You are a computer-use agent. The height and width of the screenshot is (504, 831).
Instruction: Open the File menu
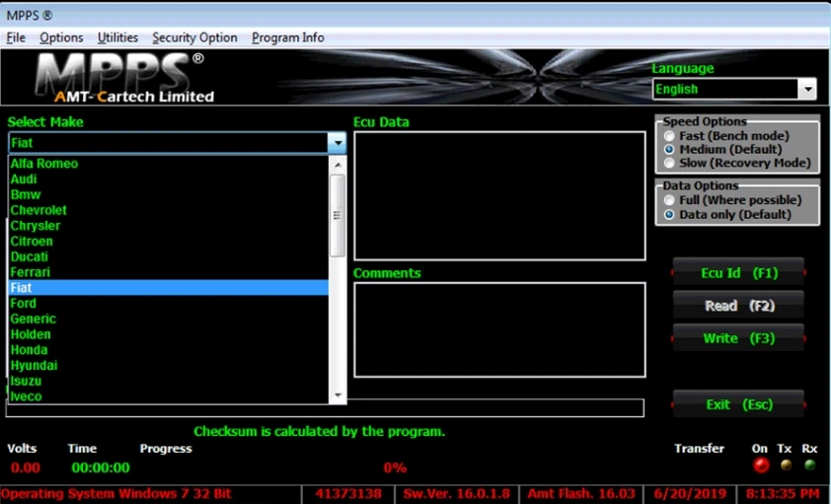coord(16,37)
